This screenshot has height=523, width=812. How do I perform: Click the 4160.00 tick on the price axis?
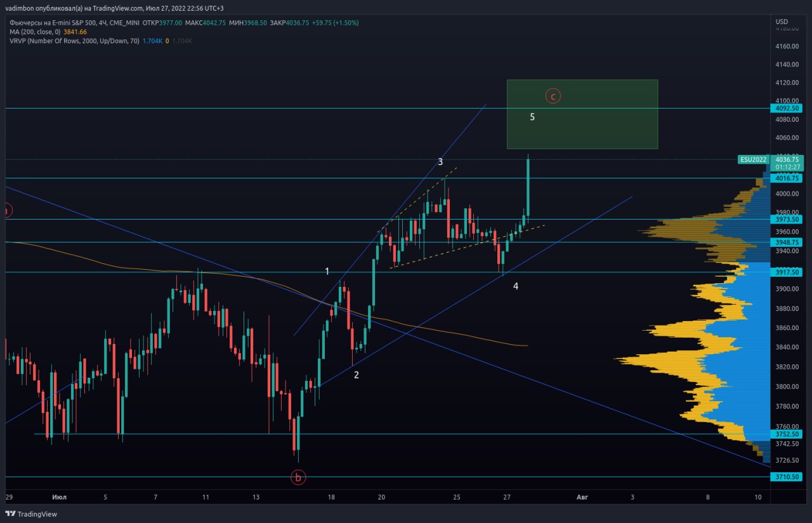pos(787,46)
